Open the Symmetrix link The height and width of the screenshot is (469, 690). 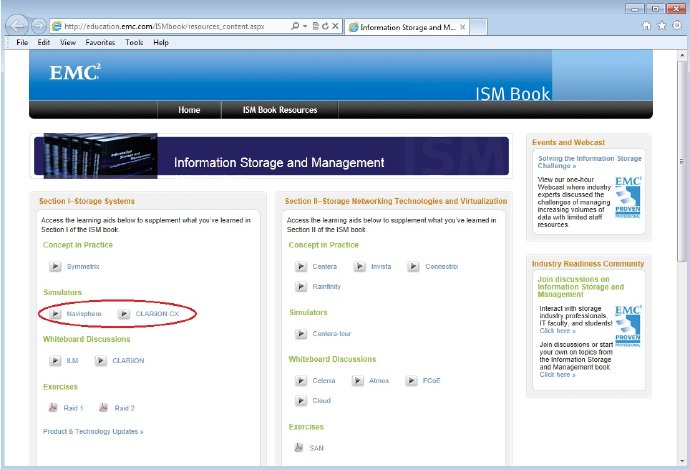click(x=83, y=267)
